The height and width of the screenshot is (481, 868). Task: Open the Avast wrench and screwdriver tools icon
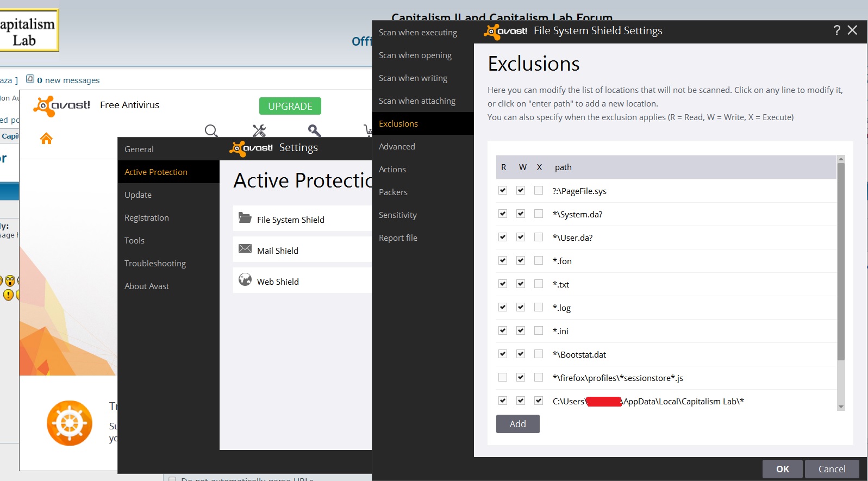pyautogui.click(x=259, y=130)
